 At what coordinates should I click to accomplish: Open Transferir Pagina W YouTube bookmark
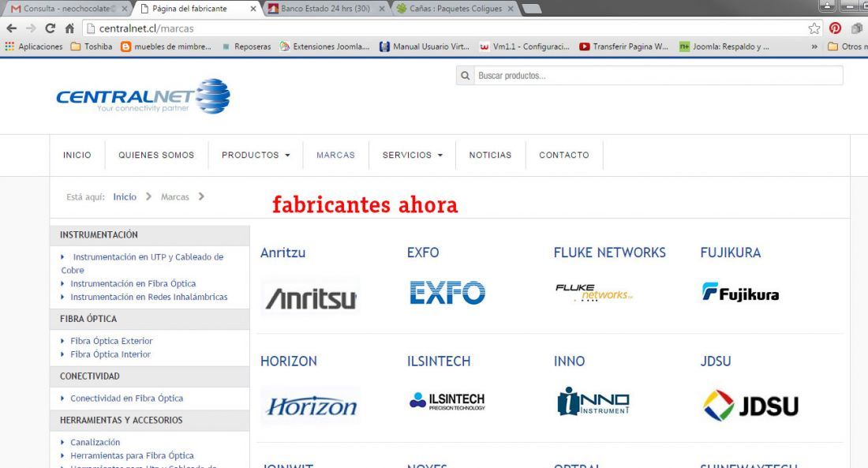coord(624,47)
